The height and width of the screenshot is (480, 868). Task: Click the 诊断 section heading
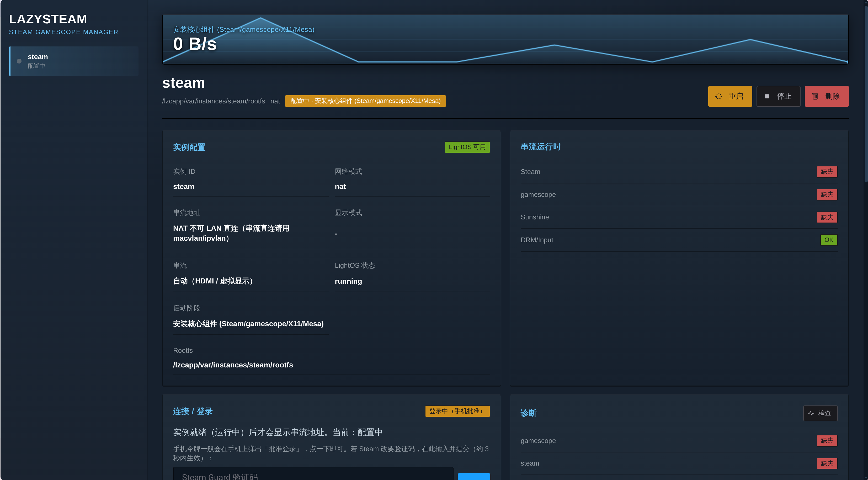click(x=528, y=413)
